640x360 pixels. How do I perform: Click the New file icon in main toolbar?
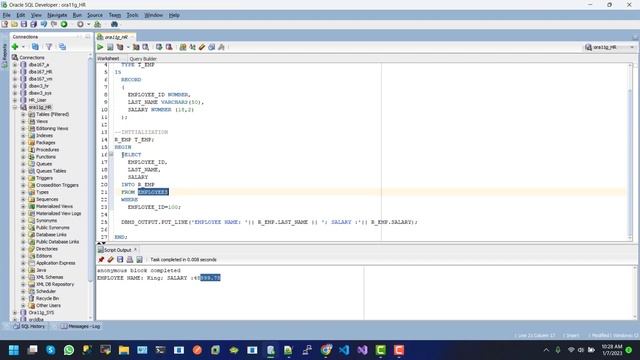point(5,24)
